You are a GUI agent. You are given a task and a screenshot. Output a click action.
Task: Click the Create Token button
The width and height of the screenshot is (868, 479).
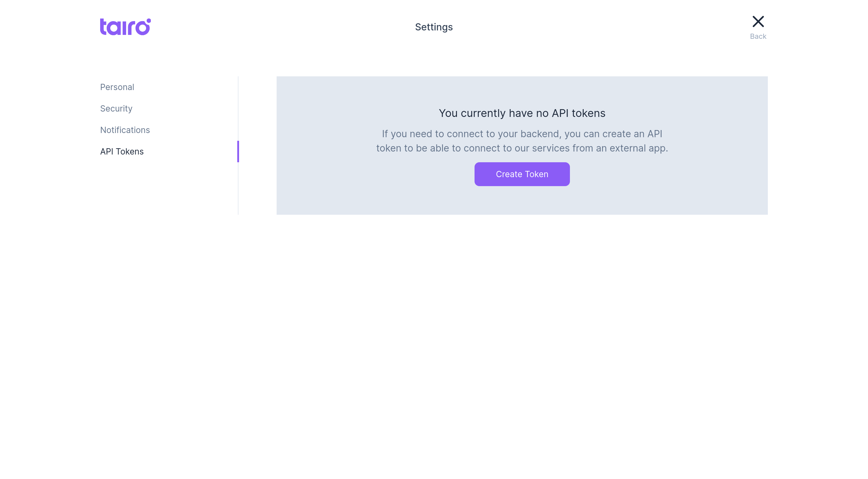coord(522,174)
